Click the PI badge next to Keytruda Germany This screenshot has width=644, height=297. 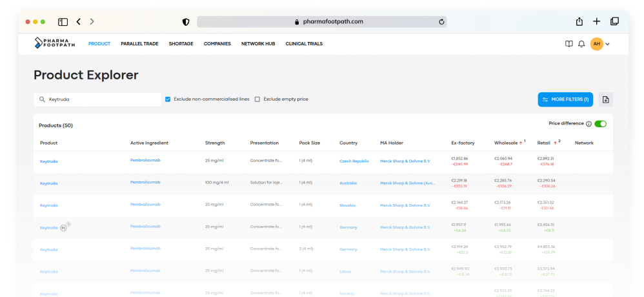[x=63, y=227]
